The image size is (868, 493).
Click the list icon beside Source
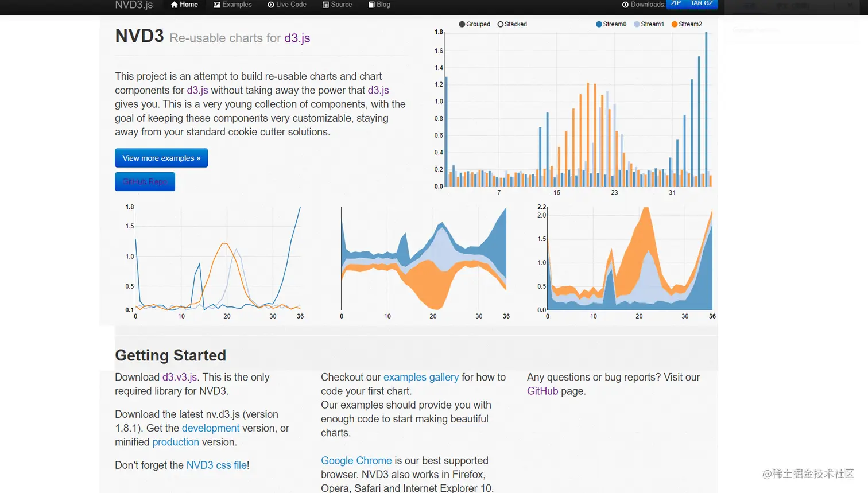(x=325, y=5)
